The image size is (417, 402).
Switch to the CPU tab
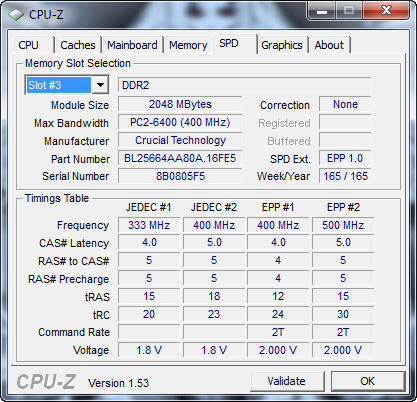pos(29,45)
